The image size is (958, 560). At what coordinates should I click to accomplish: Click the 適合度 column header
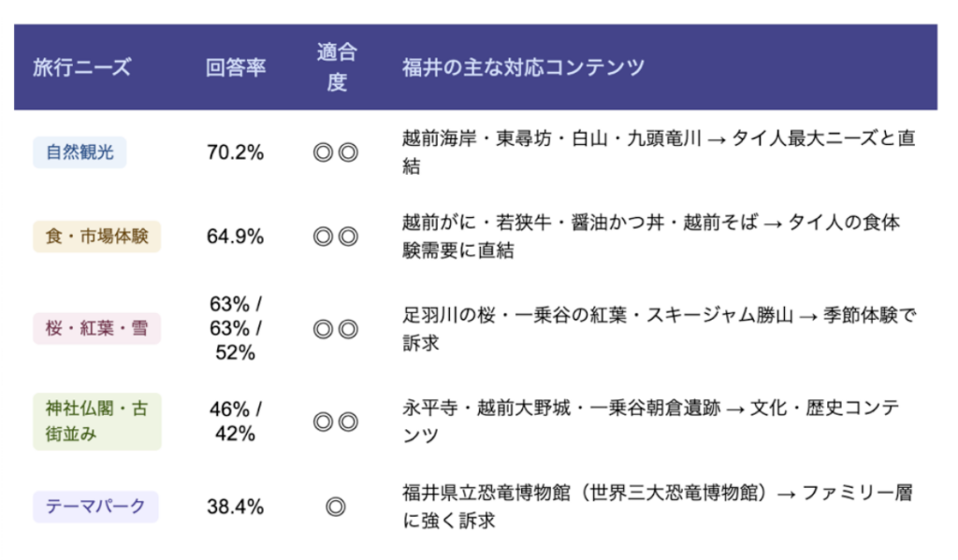[x=336, y=67]
